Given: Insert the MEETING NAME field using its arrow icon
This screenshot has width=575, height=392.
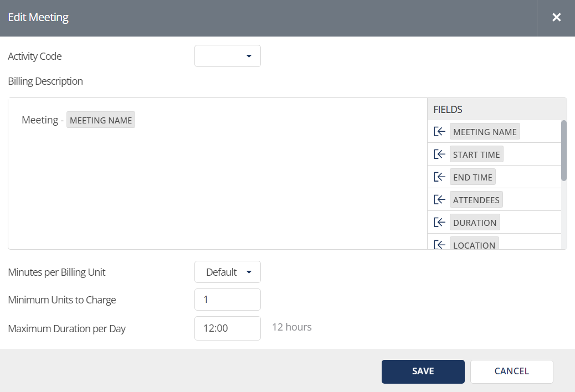Looking at the screenshot, I should point(439,131).
